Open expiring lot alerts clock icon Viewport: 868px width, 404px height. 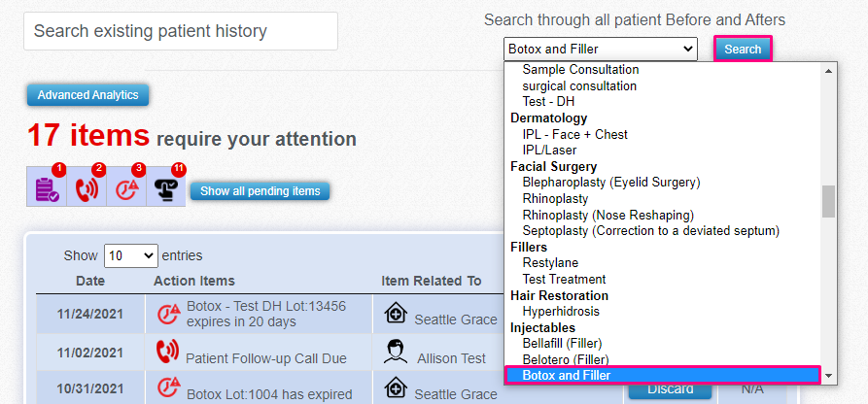pyautogui.click(x=126, y=185)
